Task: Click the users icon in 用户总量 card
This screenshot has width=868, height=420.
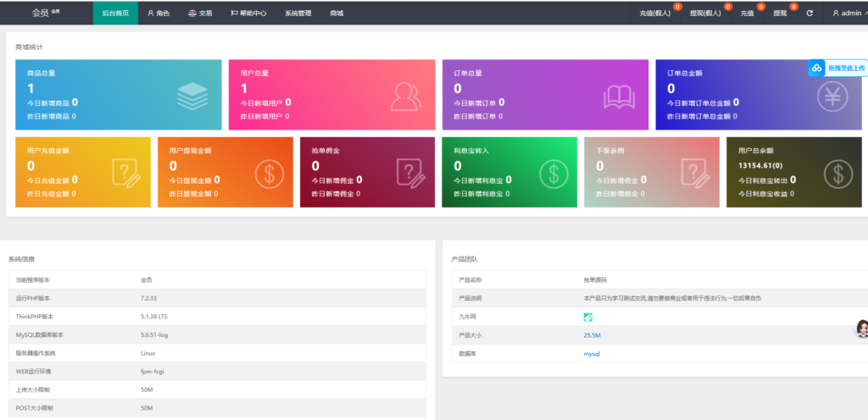Action: click(x=405, y=97)
